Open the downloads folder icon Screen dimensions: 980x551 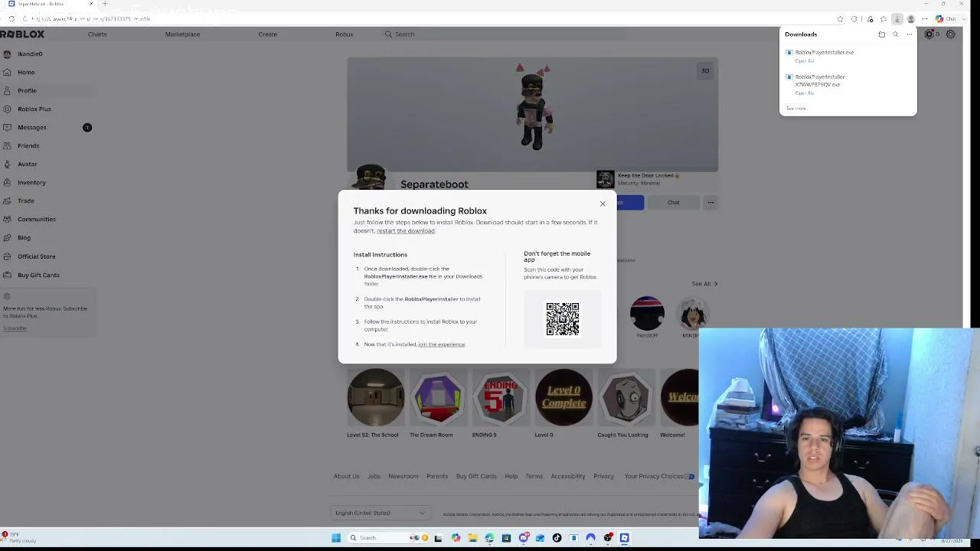click(x=882, y=34)
